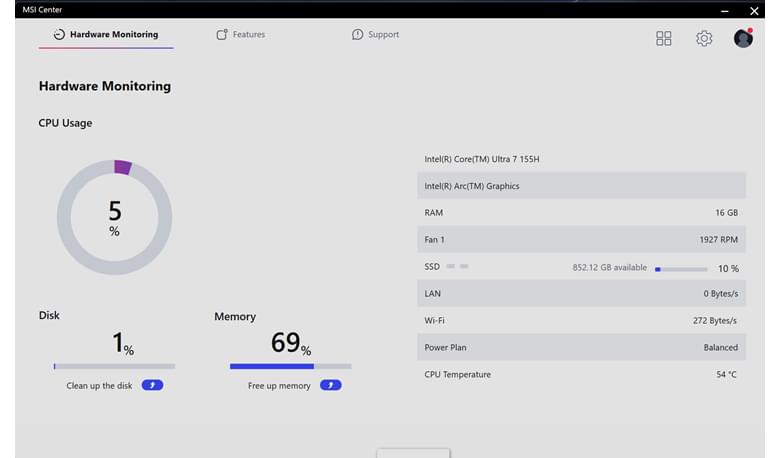The height and width of the screenshot is (458, 780).
Task: Click the RAM 16 GB value
Action: coord(726,213)
